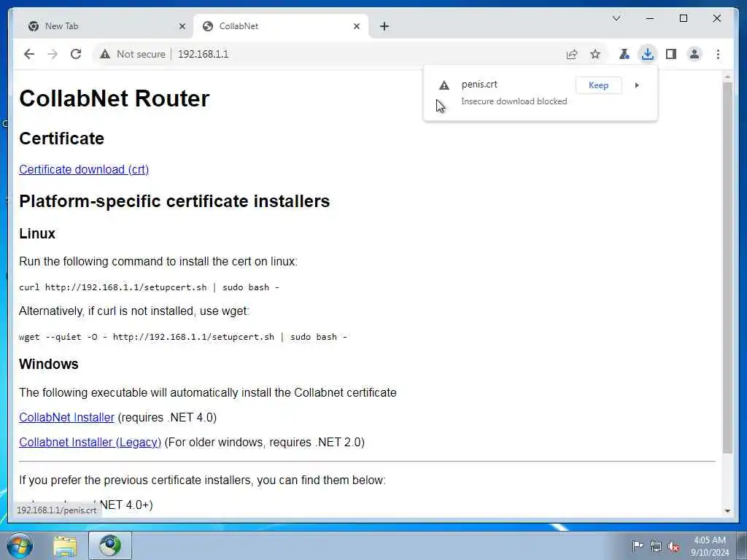Click the scrollbar up arrow
This screenshot has width=747, height=560.
point(727,76)
